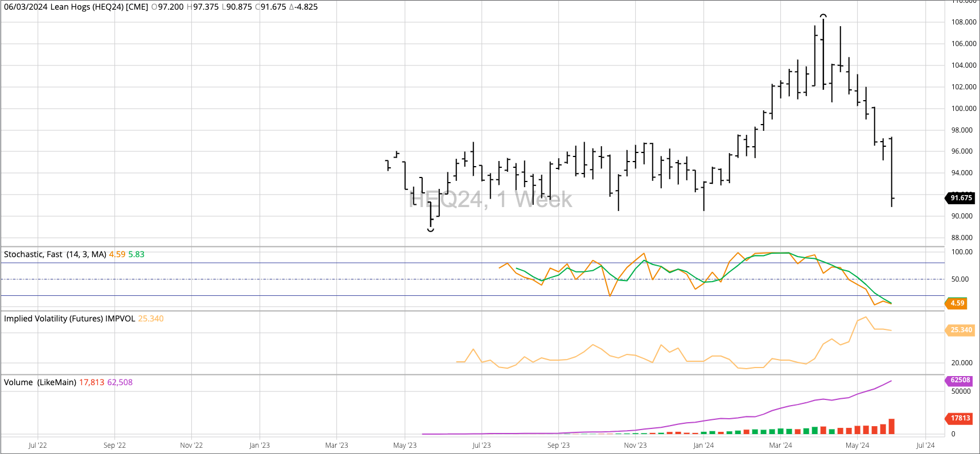This screenshot has width=980, height=454.
Task: Click the green 5.83 stochastic MA value
Action: [136, 254]
